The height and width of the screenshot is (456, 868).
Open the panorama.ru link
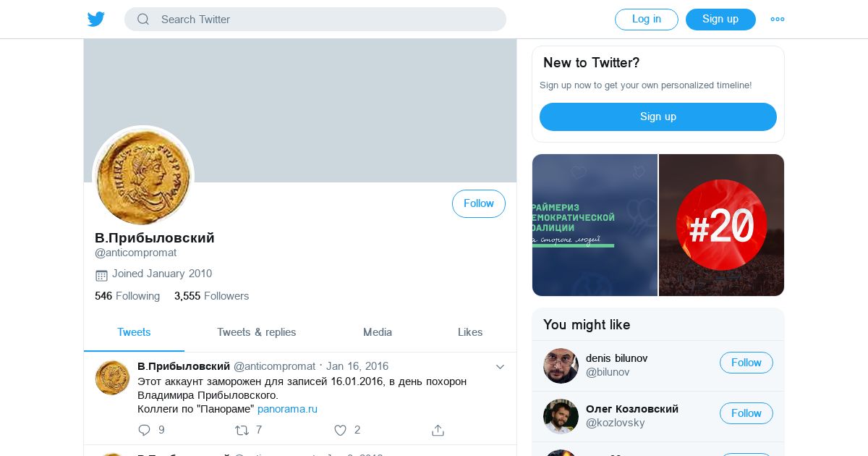click(287, 409)
